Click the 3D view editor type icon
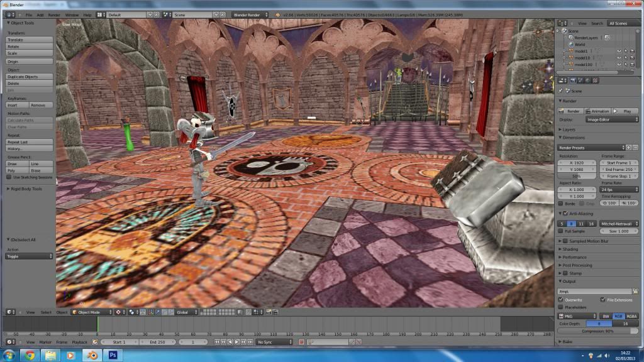The width and height of the screenshot is (644, 362). [11, 312]
